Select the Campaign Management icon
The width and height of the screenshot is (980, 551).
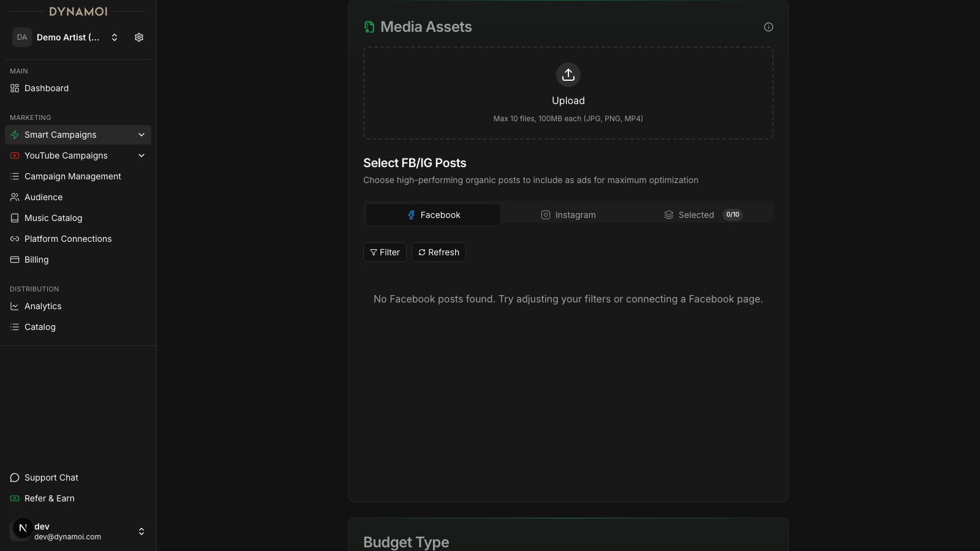coord(14,176)
